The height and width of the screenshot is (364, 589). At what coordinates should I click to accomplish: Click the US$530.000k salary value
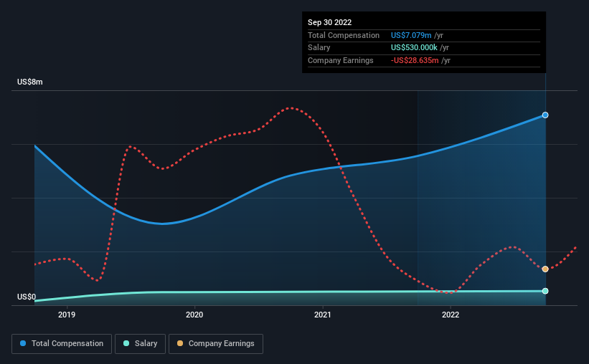414,48
